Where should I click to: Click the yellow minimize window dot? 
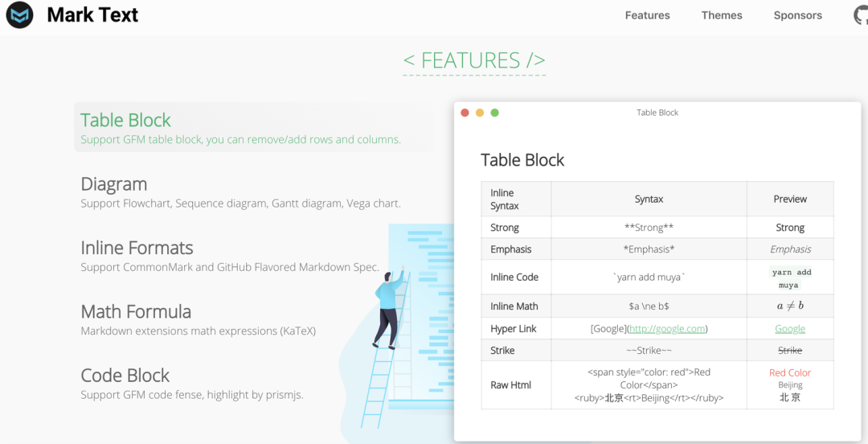click(x=480, y=113)
